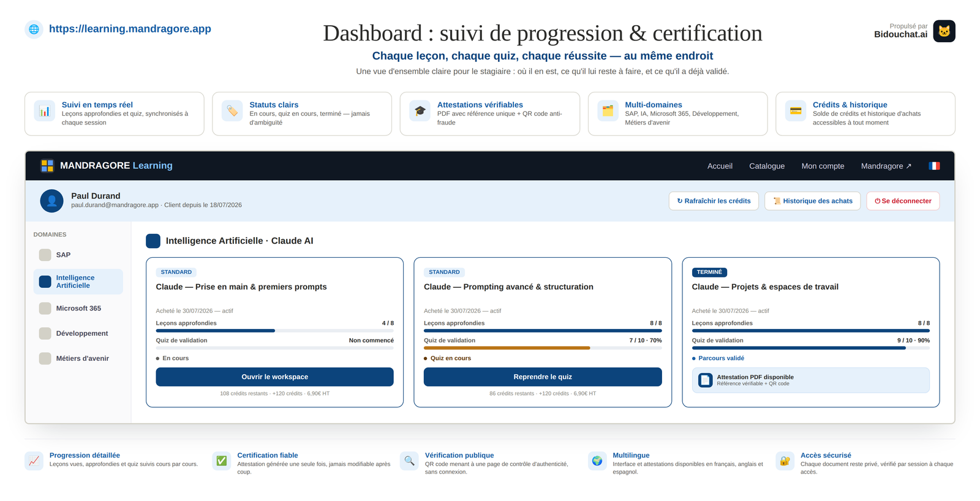Click Ouvrir le workspace button
The width and height of the screenshot is (980, 501).
[274, 377]
